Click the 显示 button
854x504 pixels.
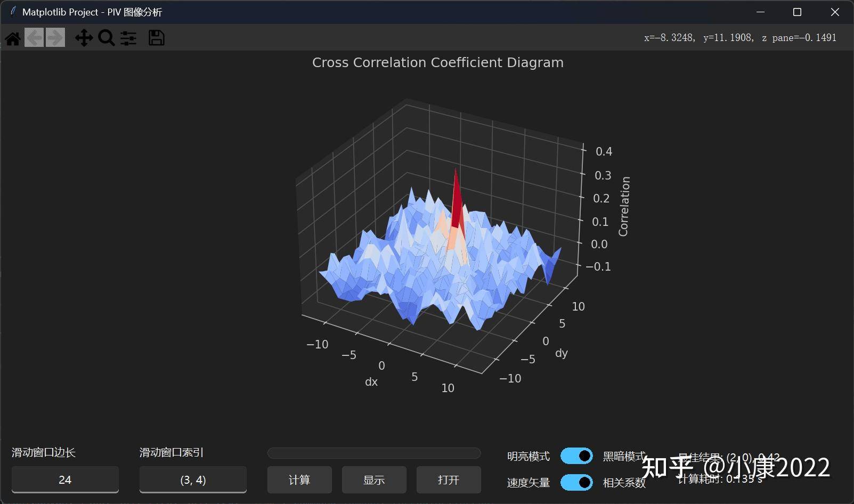click(374, 479)
